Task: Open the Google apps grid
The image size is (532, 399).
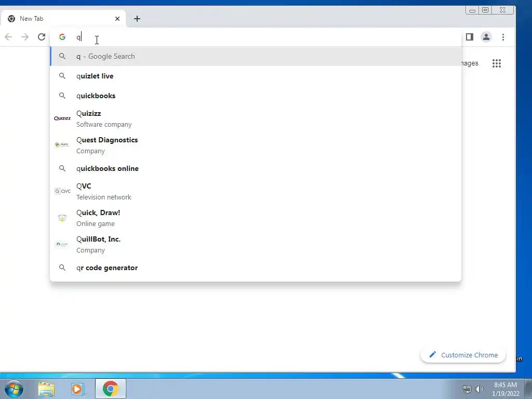Action: (x=497, y=63)
